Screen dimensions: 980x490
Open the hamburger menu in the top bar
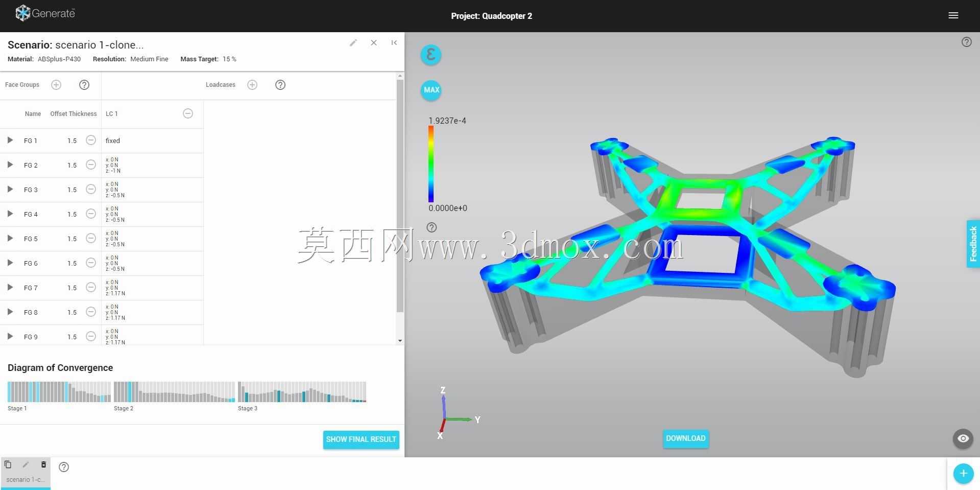pos(953,15)
